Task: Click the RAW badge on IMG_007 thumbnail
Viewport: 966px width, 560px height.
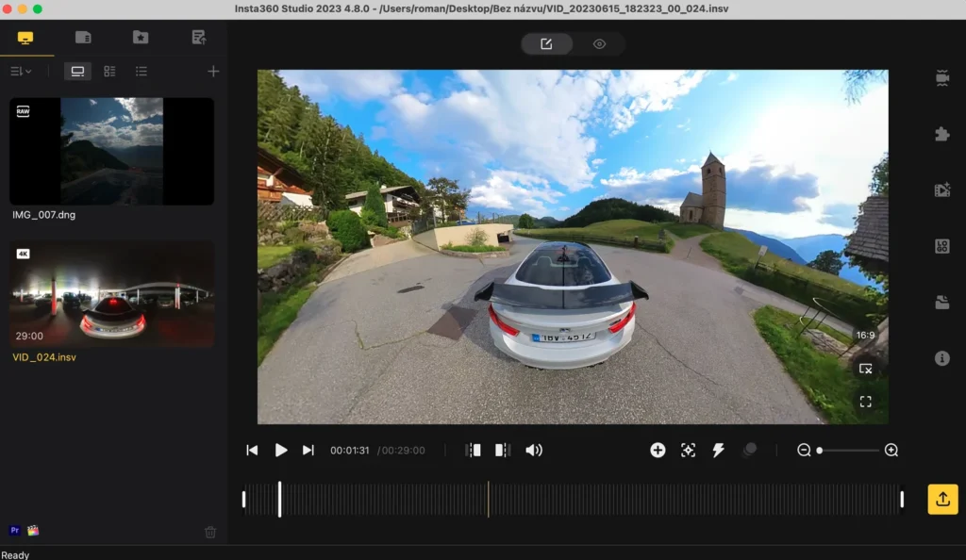Action: [23, 111]
